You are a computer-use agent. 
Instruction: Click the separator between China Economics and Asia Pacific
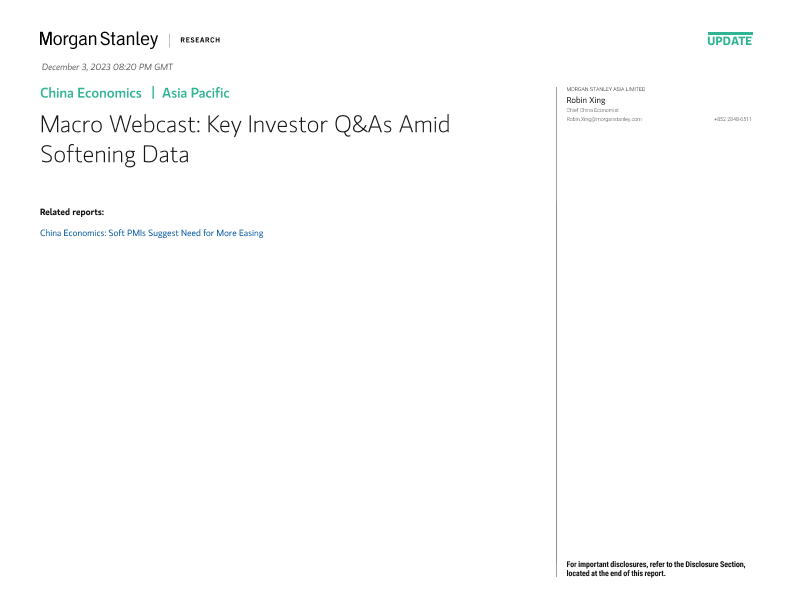(x=152, y=93)
